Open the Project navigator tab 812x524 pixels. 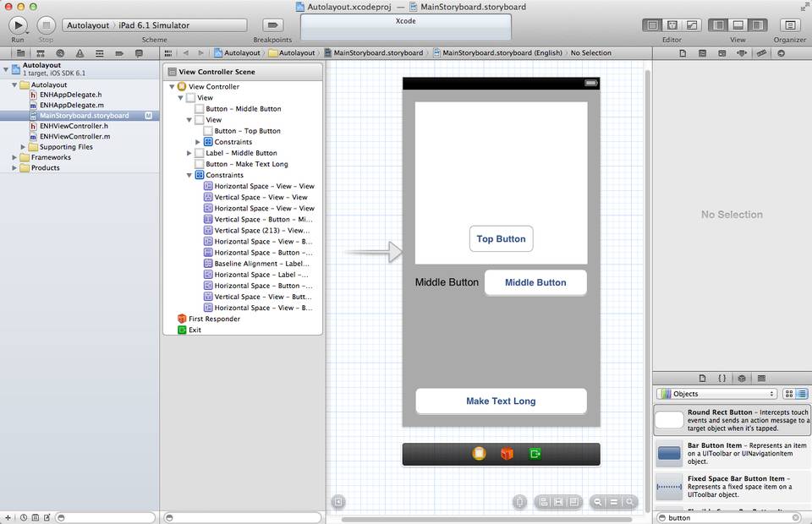click(x=20, y=52)
